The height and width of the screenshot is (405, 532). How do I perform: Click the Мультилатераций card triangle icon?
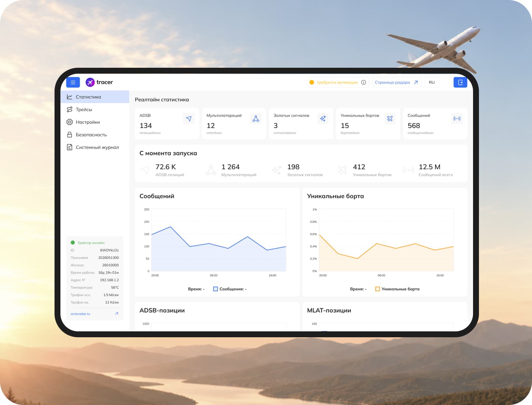(256, 119)
